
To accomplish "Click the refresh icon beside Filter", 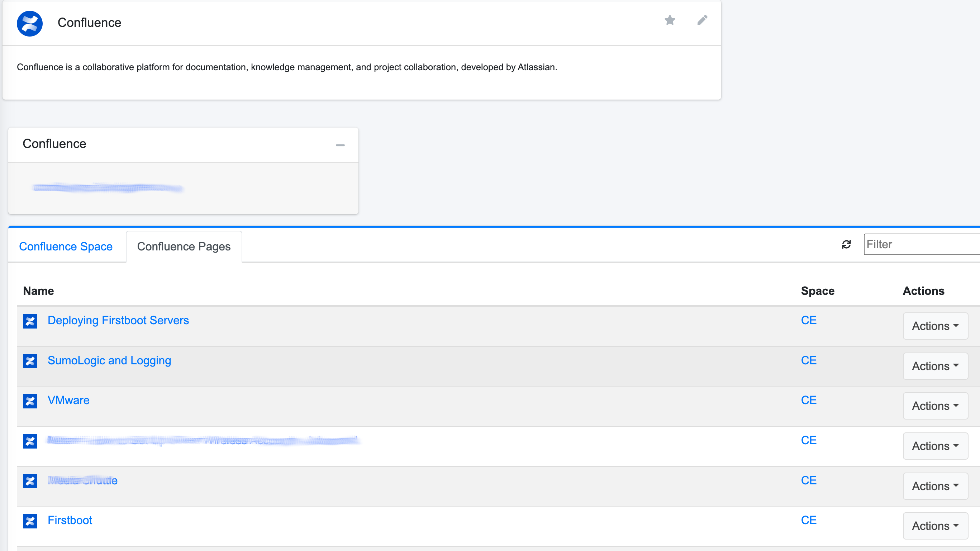I will click(846, 244).
